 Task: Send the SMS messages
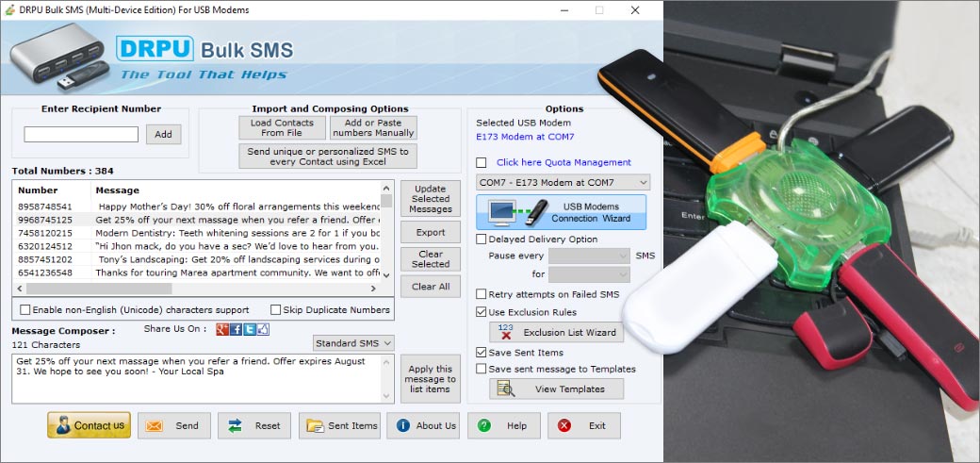pyautogui.click(x=173, y=425)
